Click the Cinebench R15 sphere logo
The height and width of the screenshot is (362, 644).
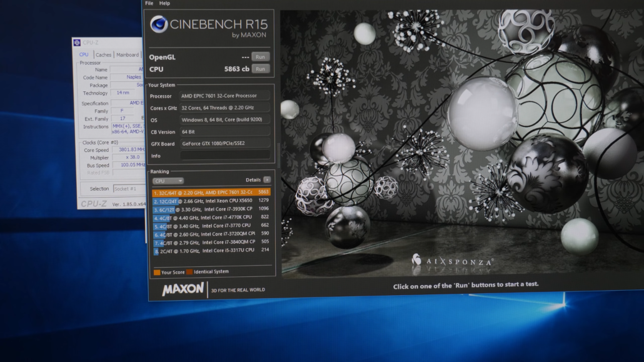pyautogui.click(x=159, y=24)
